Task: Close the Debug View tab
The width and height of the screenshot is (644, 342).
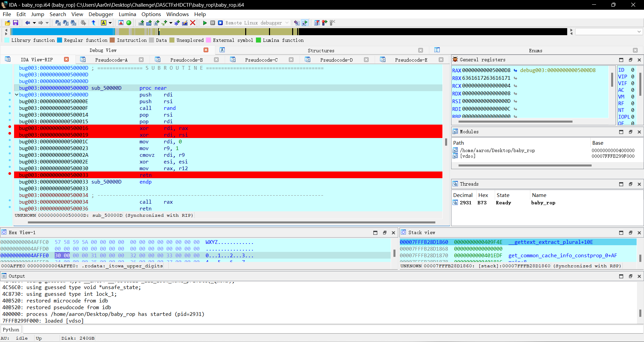Action: coord(206,50)
